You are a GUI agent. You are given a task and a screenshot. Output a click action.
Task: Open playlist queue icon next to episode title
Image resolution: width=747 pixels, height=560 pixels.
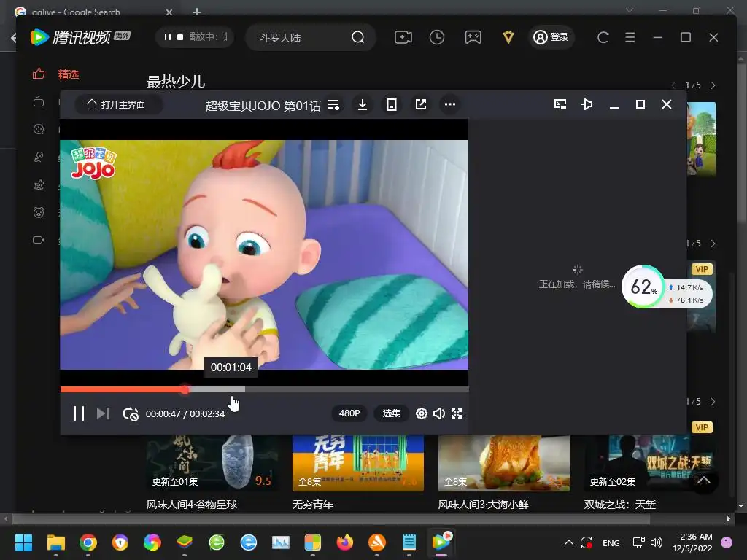click(x=333, y=104)
